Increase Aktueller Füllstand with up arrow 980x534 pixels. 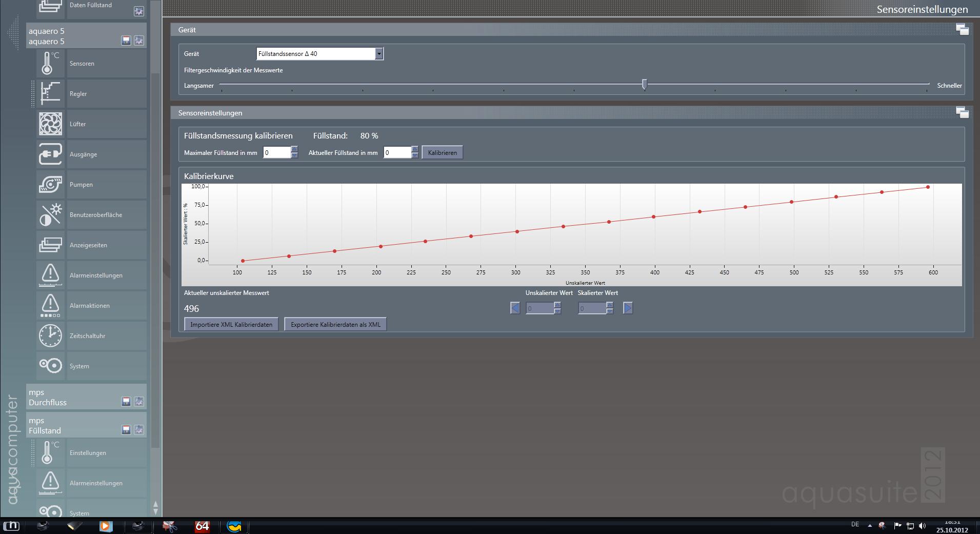(415, 149)
